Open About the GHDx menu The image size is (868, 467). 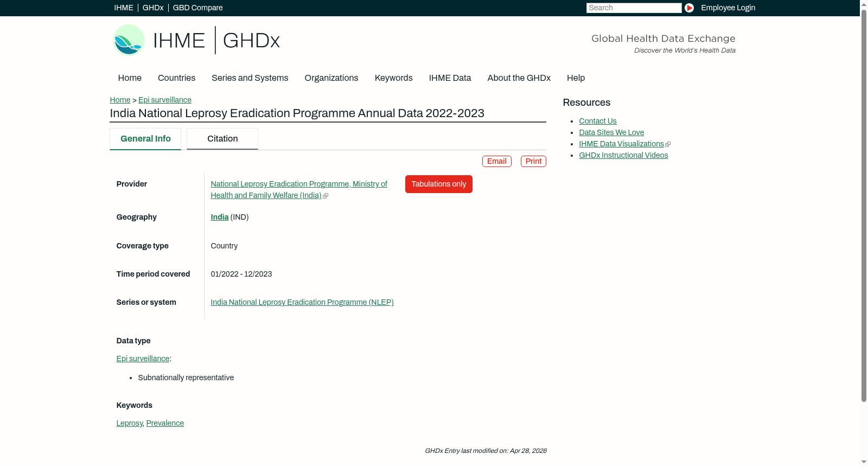pos(519,78)
